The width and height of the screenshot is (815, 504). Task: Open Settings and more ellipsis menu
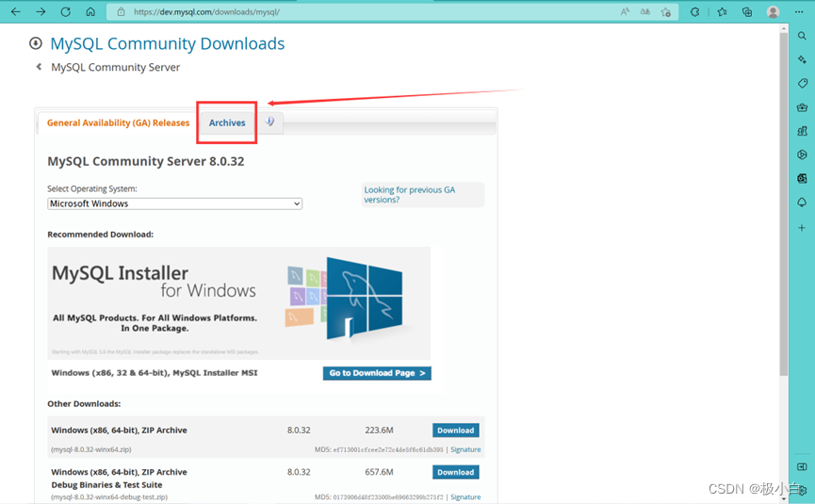(799, 11)
